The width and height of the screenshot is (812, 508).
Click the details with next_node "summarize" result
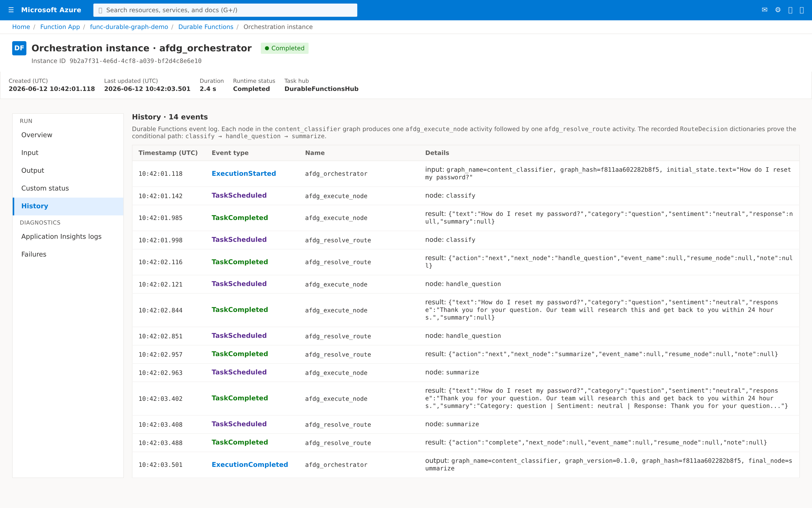coord(601,355)
